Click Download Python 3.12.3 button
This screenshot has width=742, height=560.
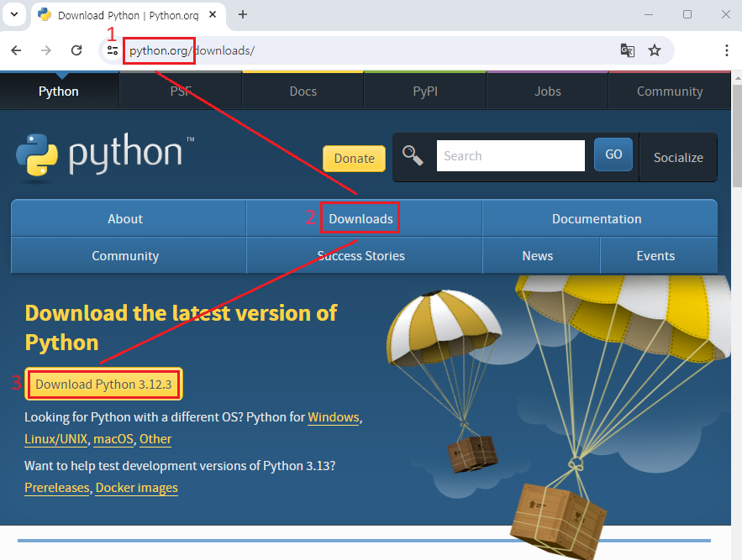tap(103, 384)
